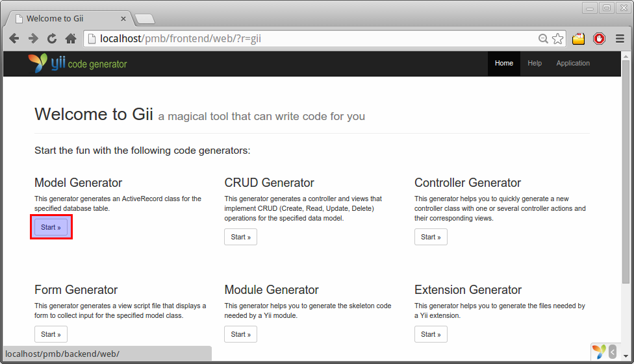The width and height of the screenshot is (634, 364).
Task: Click the browser back arrow
Action: coord(14,39)
